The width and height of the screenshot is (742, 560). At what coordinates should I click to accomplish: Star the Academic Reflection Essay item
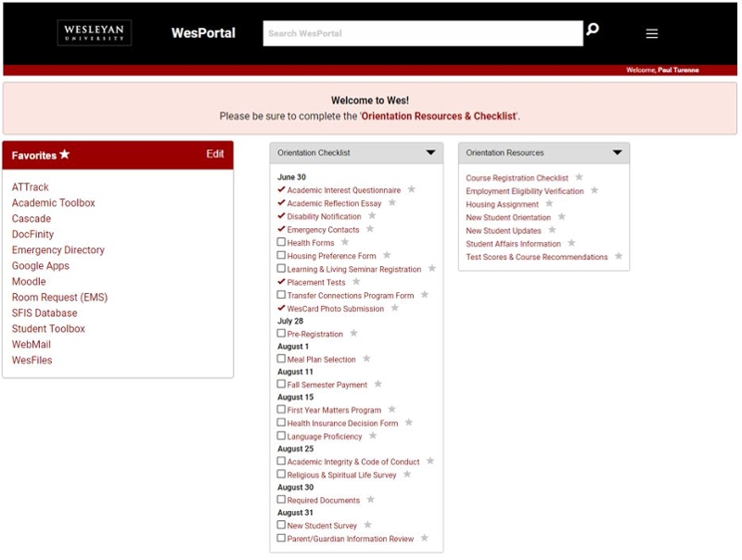click(392, 202)
